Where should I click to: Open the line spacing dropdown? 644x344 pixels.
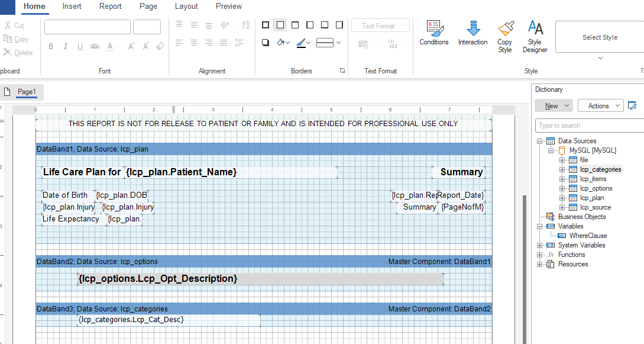[x=241, y=42]
